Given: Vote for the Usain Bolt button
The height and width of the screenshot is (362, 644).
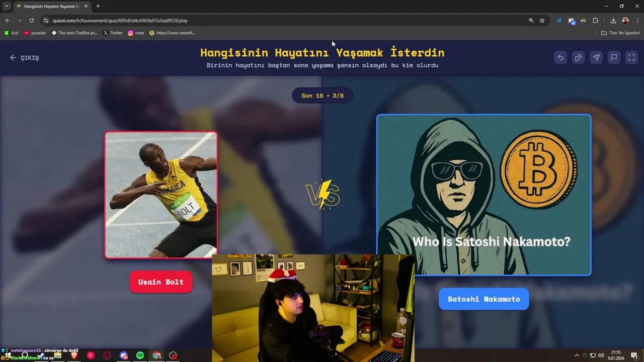Looking at the screenshot, I should coord(161,282).
